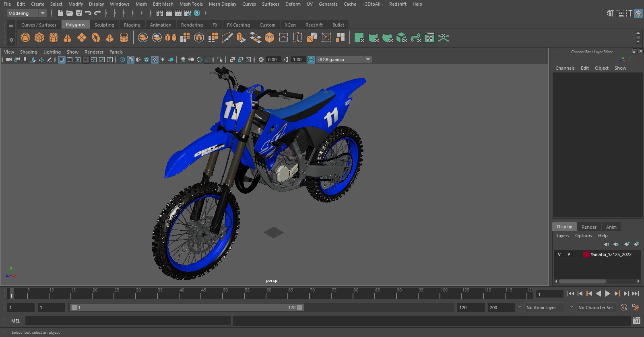The width and height of the screenshot is (644, 337).
Task: Create a polygon cylinder from shelf
Action: point(54,38)
